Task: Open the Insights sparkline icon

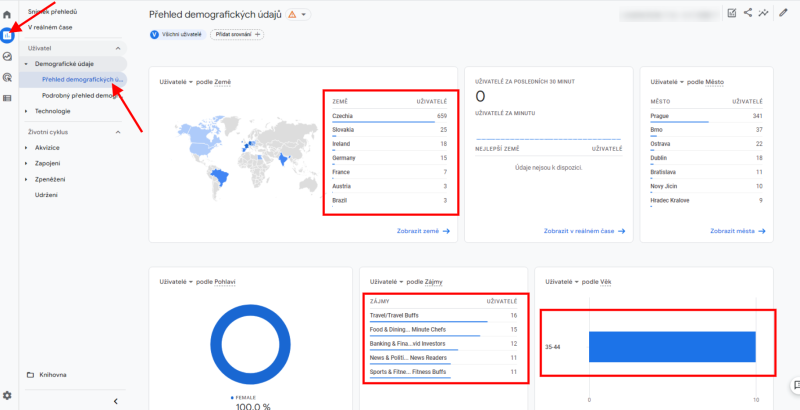Action: pos(764,14)
